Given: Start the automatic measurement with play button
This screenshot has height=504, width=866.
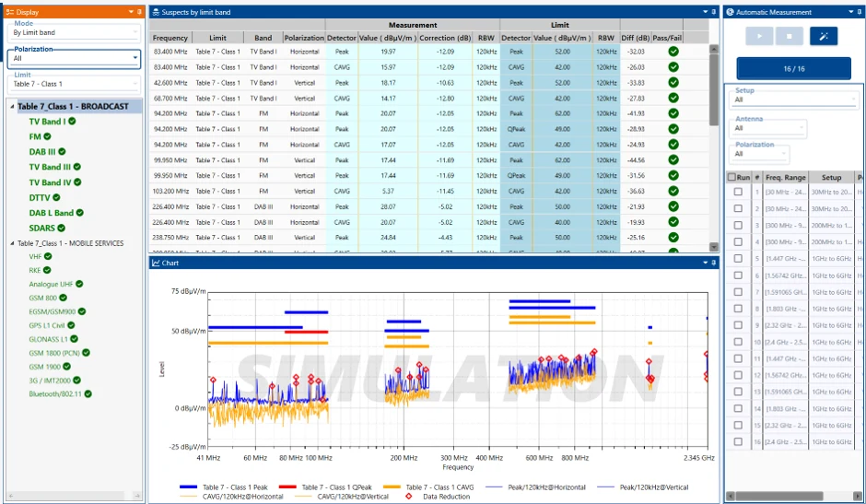Looking at the screenshot, I should click(759, 36).
